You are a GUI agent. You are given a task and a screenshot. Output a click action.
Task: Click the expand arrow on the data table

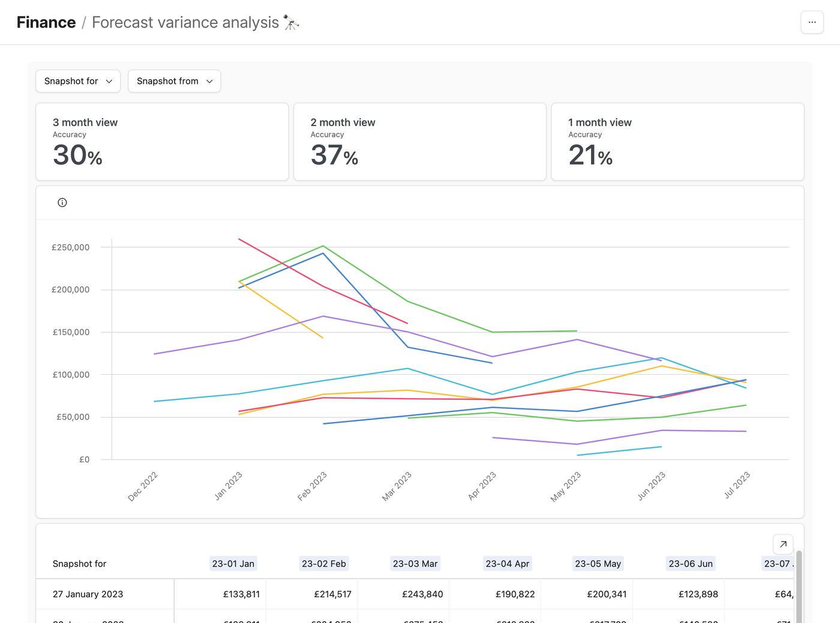pos(782,544)
